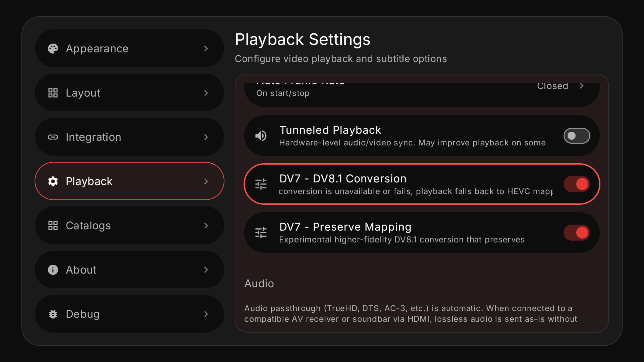Click the DV7 - Preserve Mapping row title

[x=345, y=227]
